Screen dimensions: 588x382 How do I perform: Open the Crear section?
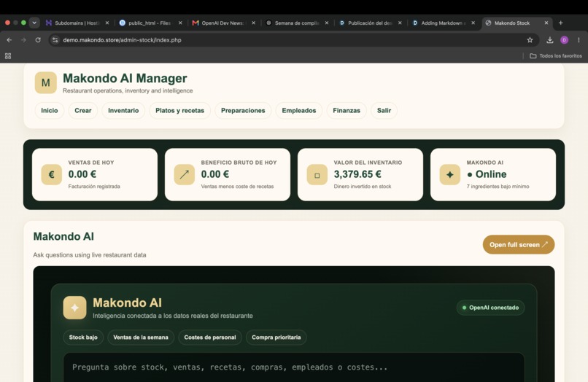click(83, 111)
